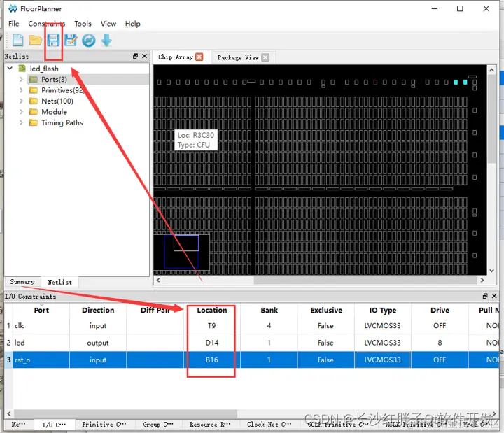Click the chip array vertical scrollbar down arrow
The width and height of the screenshot is (504, 433).
(492, 271)
